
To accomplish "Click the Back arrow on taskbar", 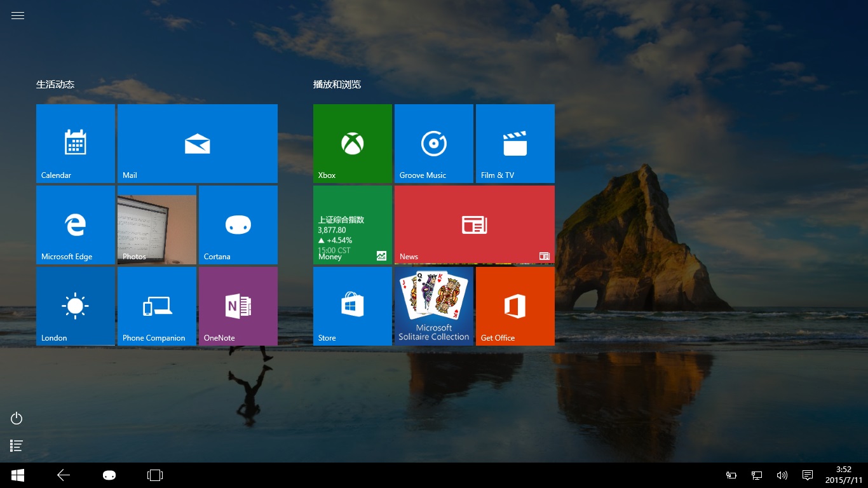I will [x=64, y=475].
